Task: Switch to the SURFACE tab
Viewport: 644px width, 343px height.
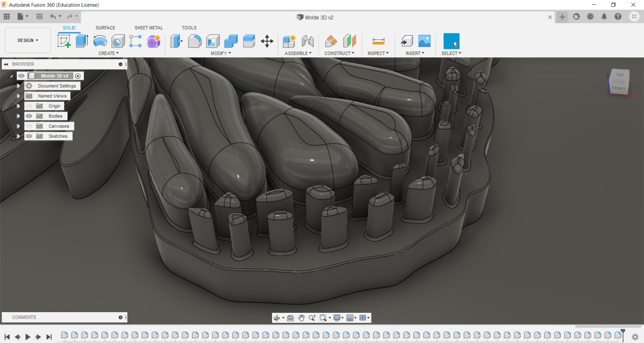Action: tap(105, 27)
